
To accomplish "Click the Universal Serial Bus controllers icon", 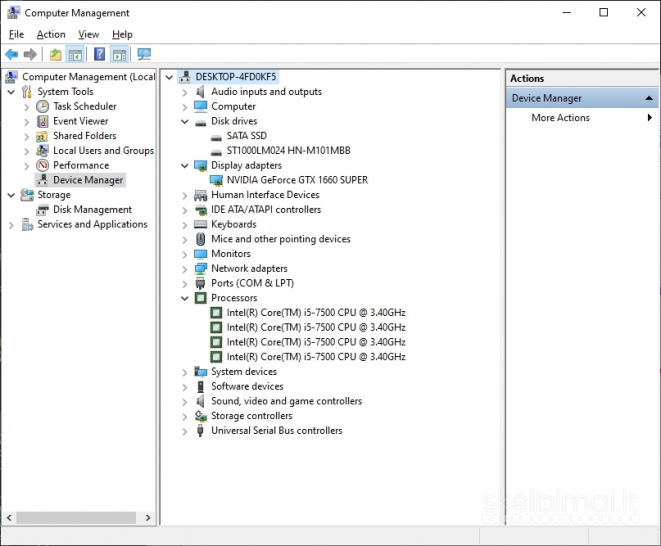I will 201,431.
